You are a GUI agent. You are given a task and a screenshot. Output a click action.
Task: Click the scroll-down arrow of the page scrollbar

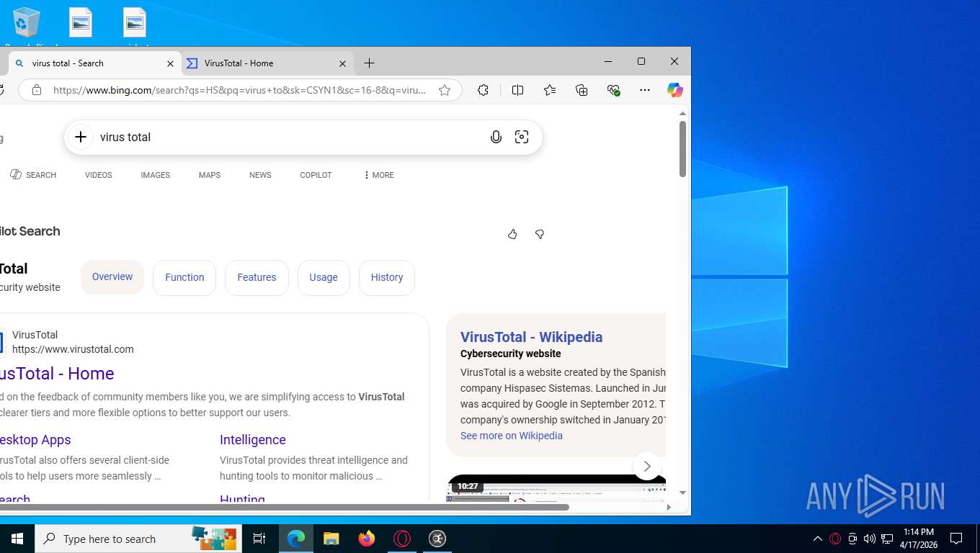[x=682, y=493]
